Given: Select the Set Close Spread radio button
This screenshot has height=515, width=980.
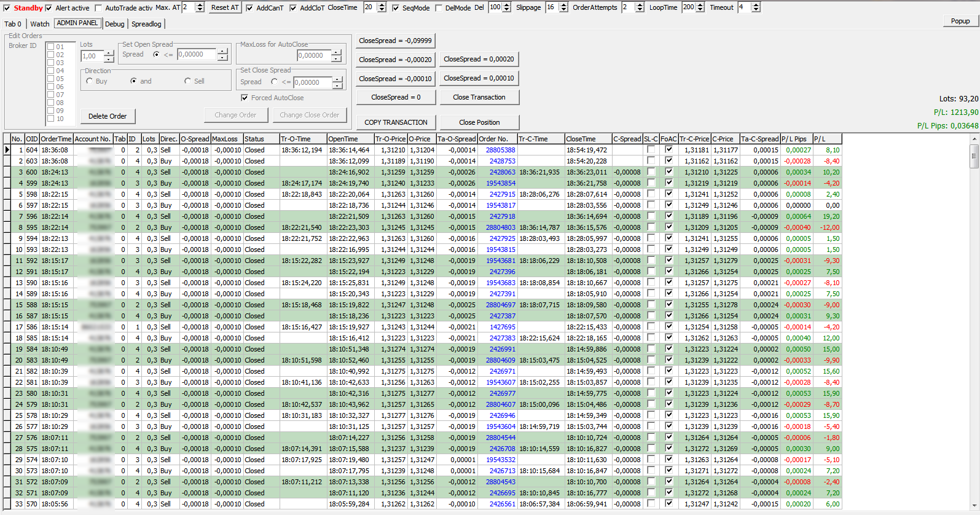Looking at the screenshot, I should pos(274,82).
